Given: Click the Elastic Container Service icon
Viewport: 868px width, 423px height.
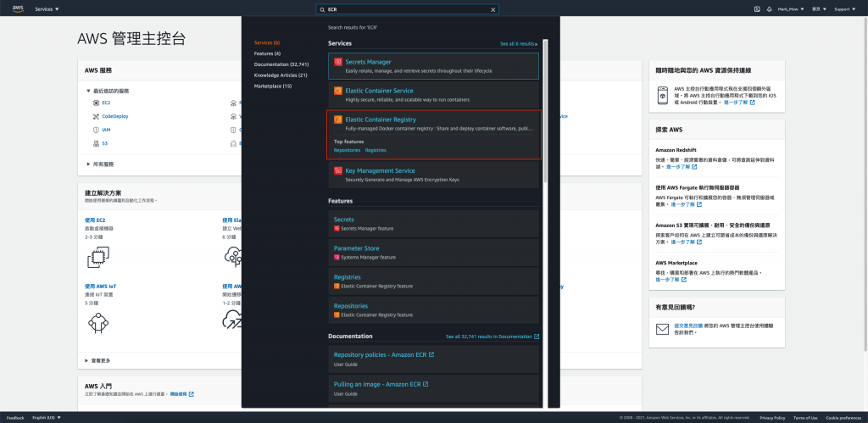Looking at the screenshot, I should coord(337,91).
